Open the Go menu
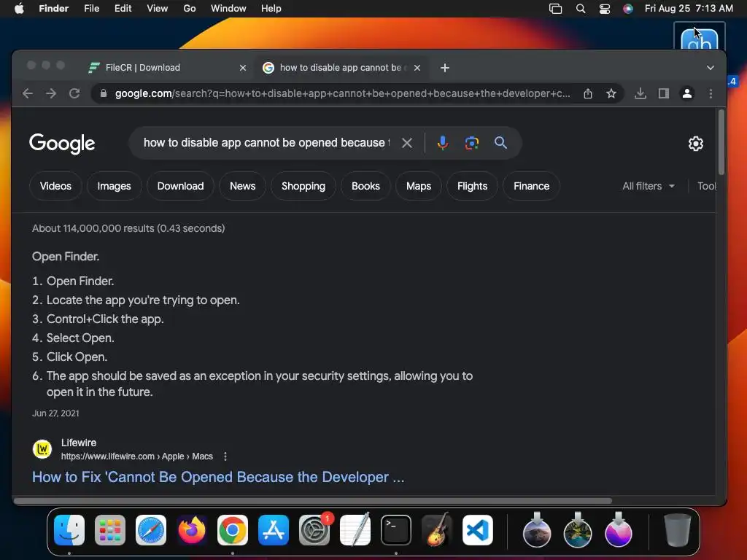 (x=190, y=9)
